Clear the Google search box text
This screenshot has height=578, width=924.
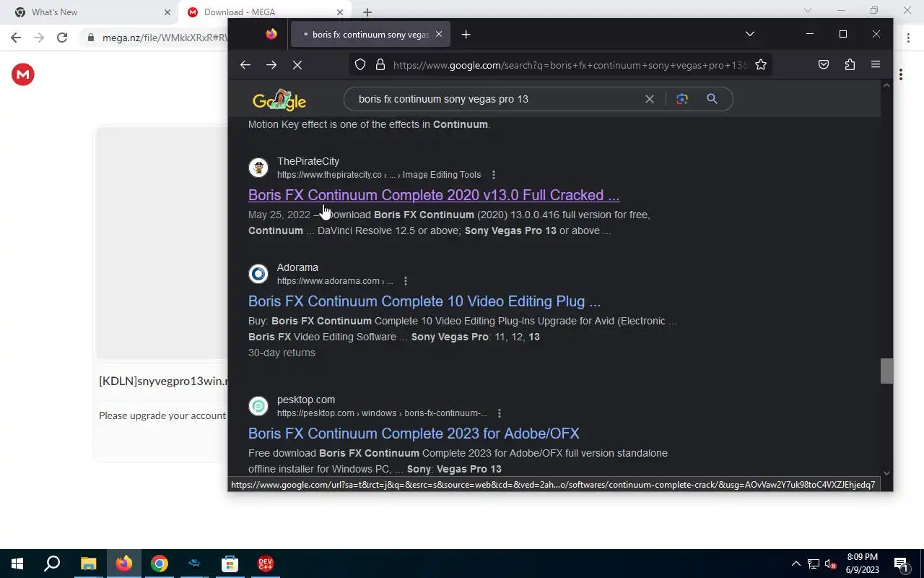click(x=650, y=99)
